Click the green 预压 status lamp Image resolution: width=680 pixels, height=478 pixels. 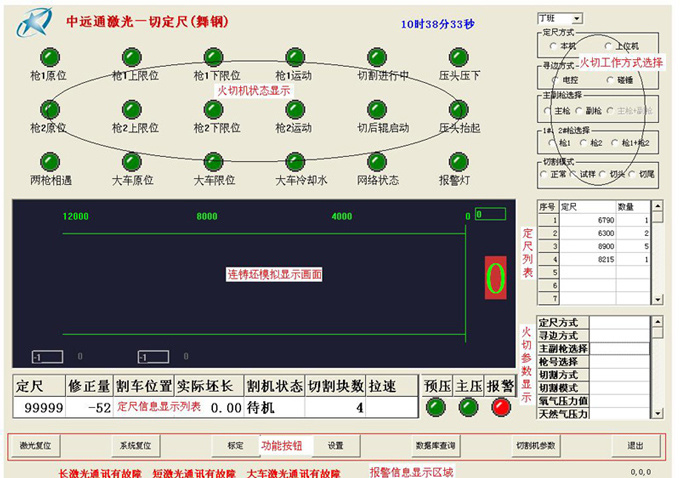[435, 407]
